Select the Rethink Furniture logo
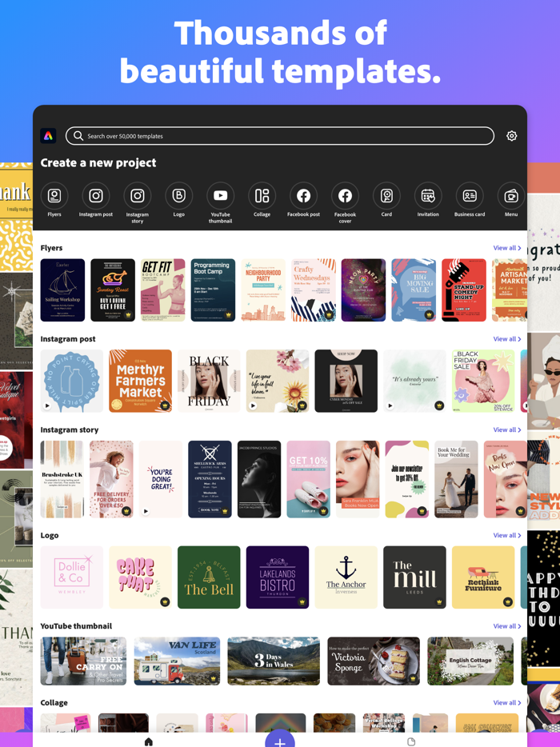 (483, 577)
